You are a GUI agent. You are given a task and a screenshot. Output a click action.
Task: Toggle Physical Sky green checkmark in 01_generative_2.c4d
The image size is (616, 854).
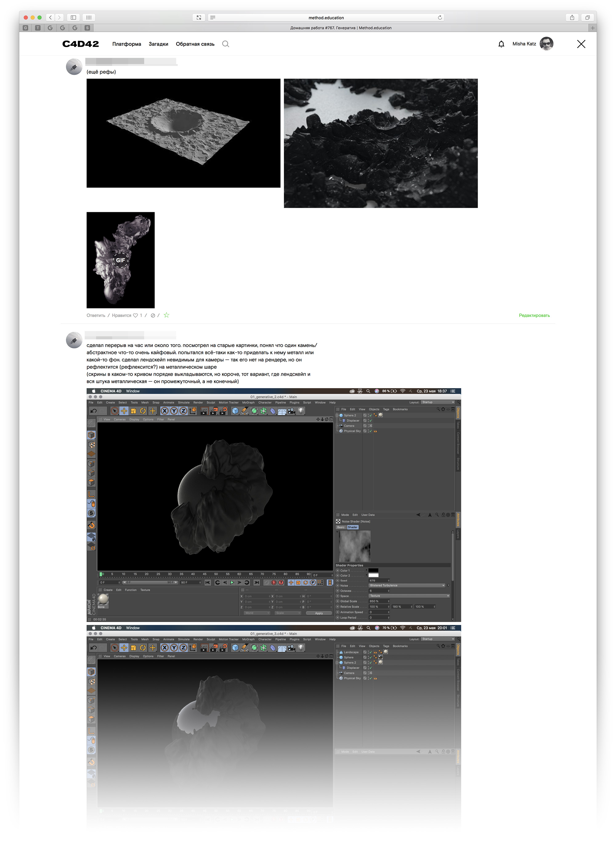pyautogui.click(x=370, y=431)
